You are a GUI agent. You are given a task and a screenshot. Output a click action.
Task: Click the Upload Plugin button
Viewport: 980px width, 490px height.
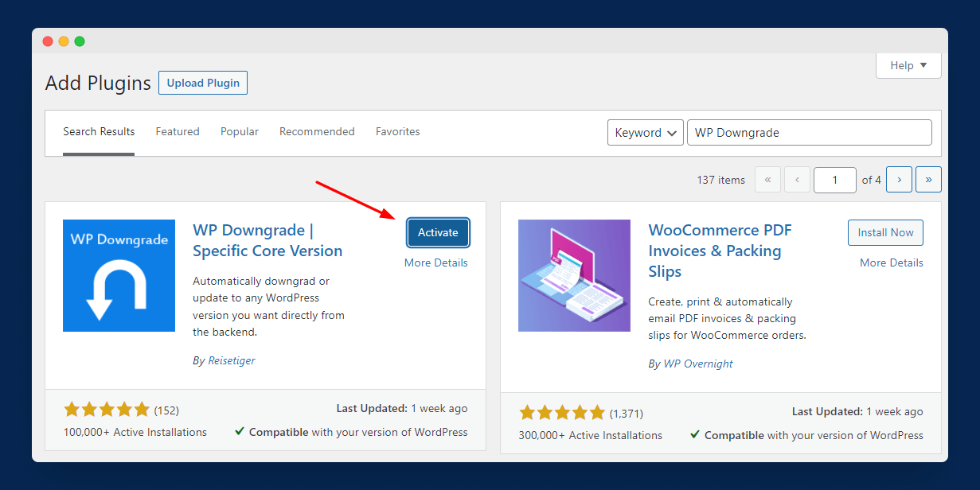[203, 83]
